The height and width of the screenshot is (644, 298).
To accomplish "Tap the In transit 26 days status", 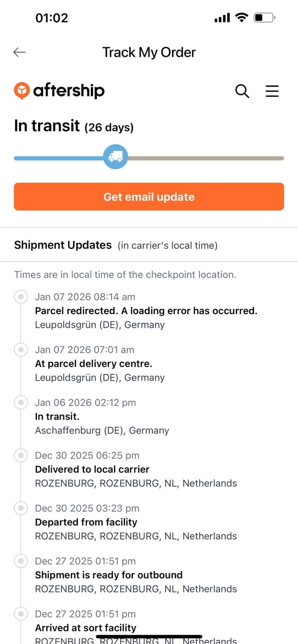I will coord(74,126).
